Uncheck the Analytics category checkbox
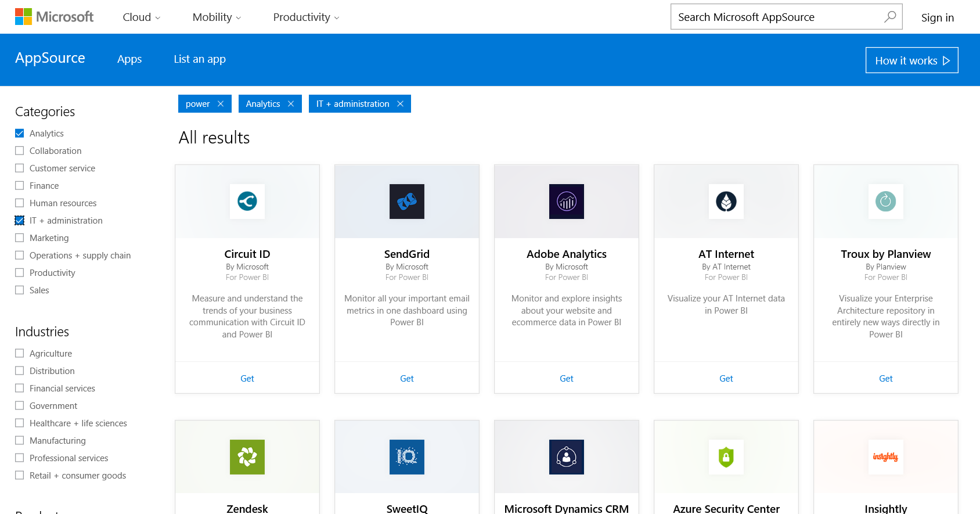The width and height of the screenshot is (980, 514). (20, 134)
